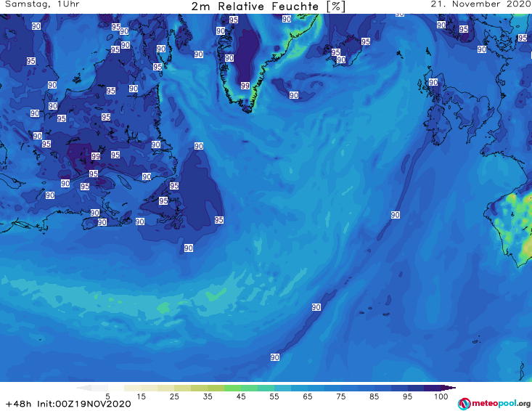Click the colorbar tick label '5'
This screenshot has height=411, width=532.
tap(107, 396)
